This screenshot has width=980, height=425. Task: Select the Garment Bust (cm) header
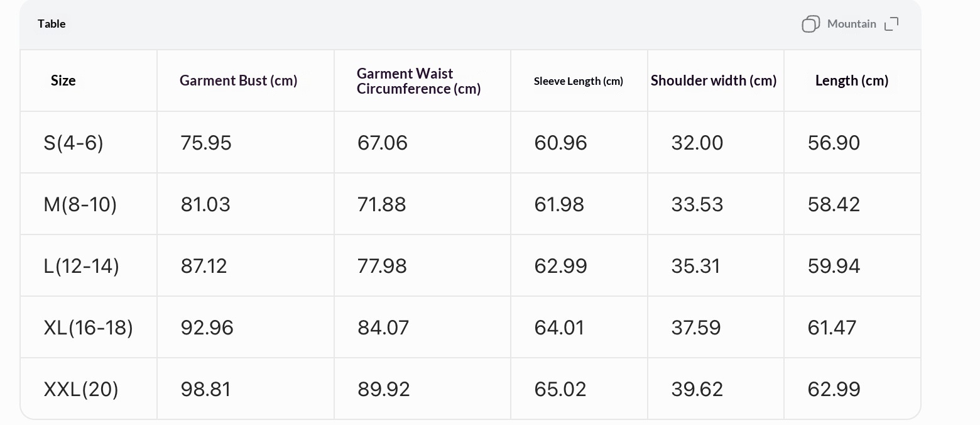click(239, 80)
